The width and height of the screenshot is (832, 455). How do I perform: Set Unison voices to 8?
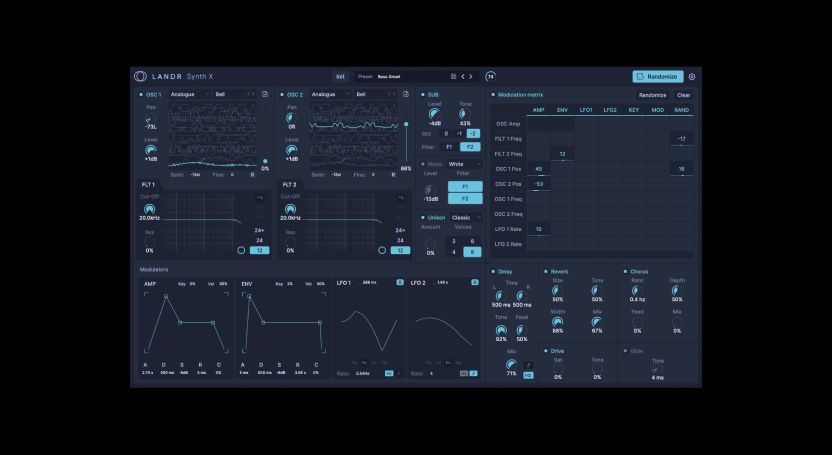472,252
